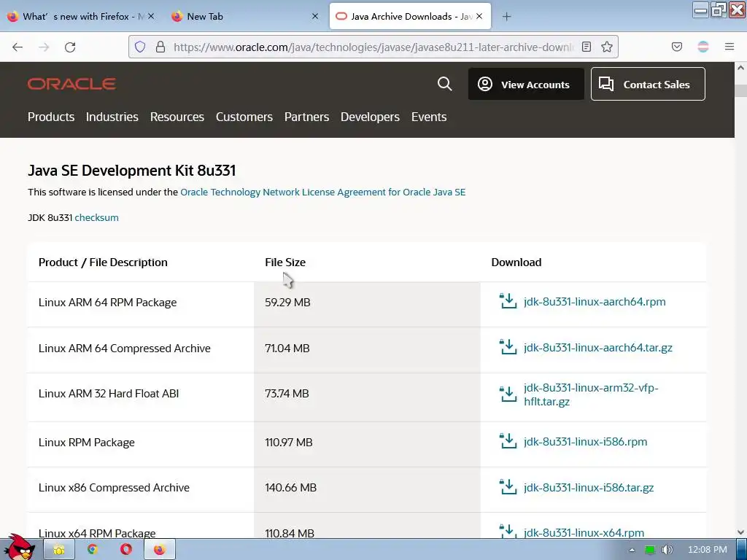The height and width of the screenshot is (560, 747).
Task: Select the Linux x86 Compressed Archive text
Action: tap(114, 488)
